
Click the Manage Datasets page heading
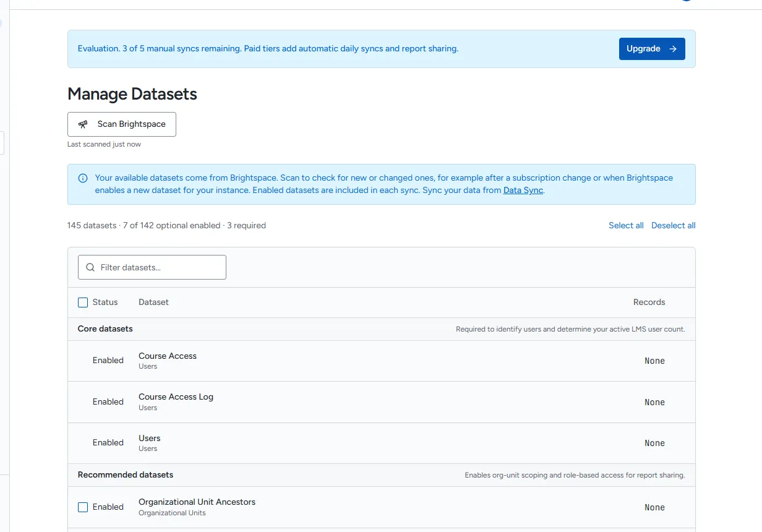click(x=132, y=94)
